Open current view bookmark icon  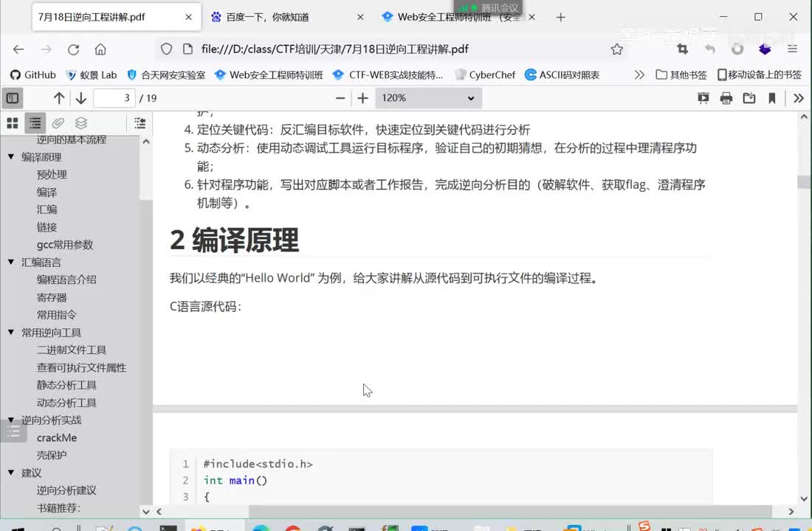[x=771, y=98]
